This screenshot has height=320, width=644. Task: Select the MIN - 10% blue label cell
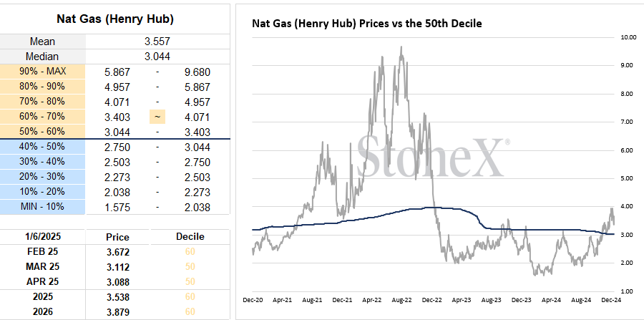pyautogui.click(x=42, y=207)
